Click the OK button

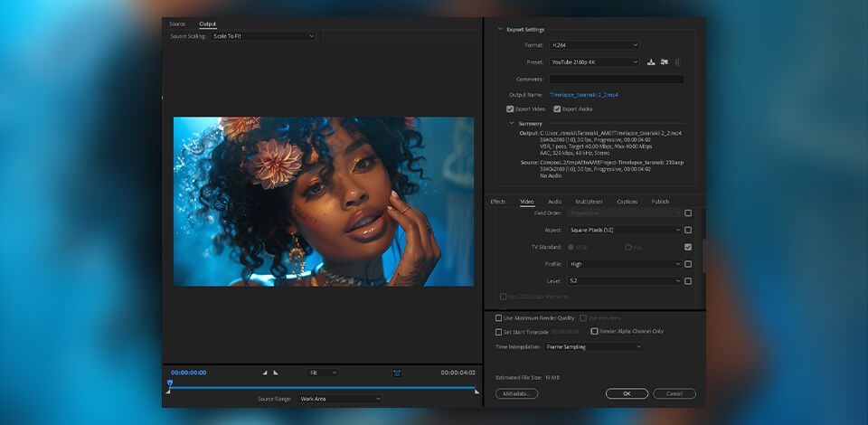[x=627, y=393]
